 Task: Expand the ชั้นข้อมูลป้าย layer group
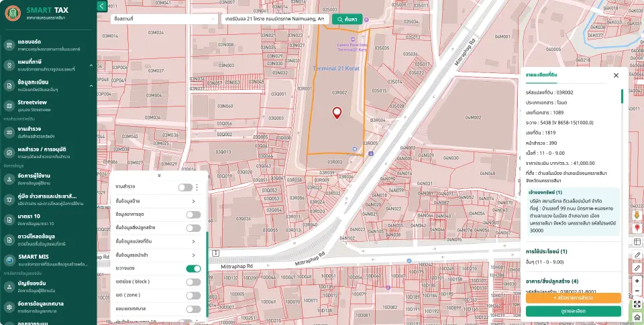(159, 201)
